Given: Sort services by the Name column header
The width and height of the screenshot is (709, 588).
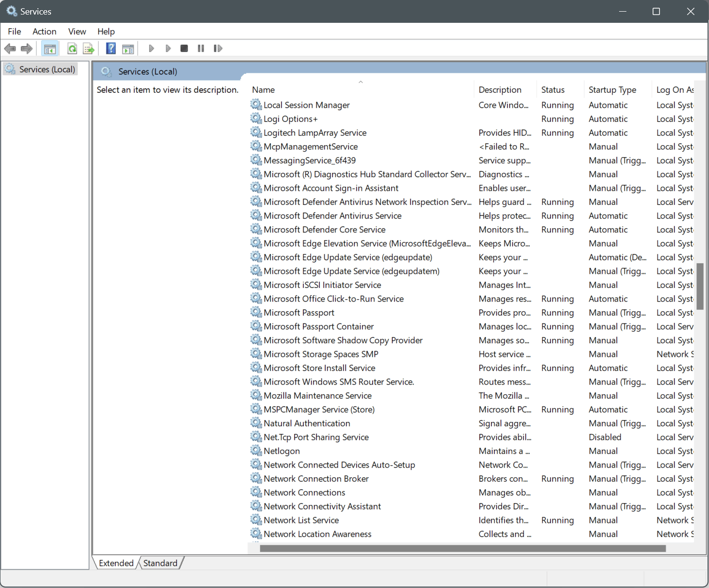Looking at the screenshot, I should tap(361, 90).
